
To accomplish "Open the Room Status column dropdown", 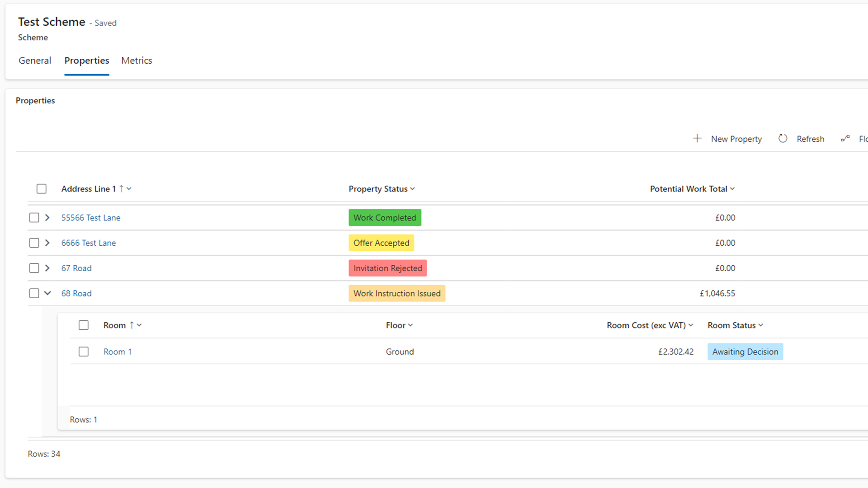I will pyautogui.click(x=761, y=325).
